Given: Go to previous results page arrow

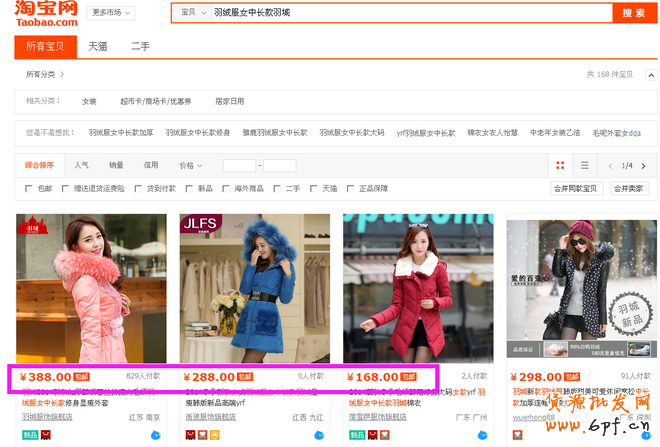Looking at the screenshot, I should pos(609,165).
